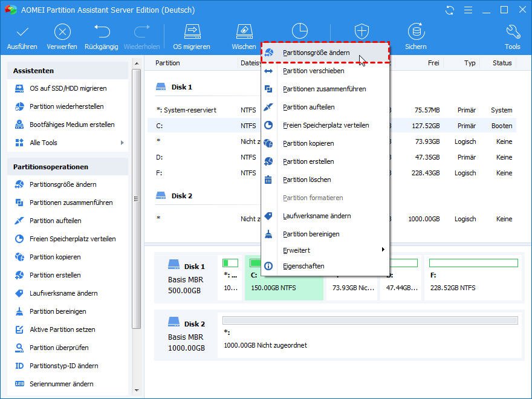532x399 pixels.
Task: Select 1000.00GB Nicht zugeordnet block on Disk 2
Action: pos(370,335)
